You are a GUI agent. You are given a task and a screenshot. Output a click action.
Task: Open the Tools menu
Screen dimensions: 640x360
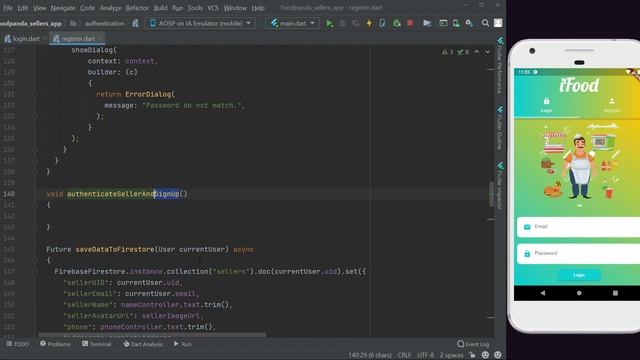point(195,8)
